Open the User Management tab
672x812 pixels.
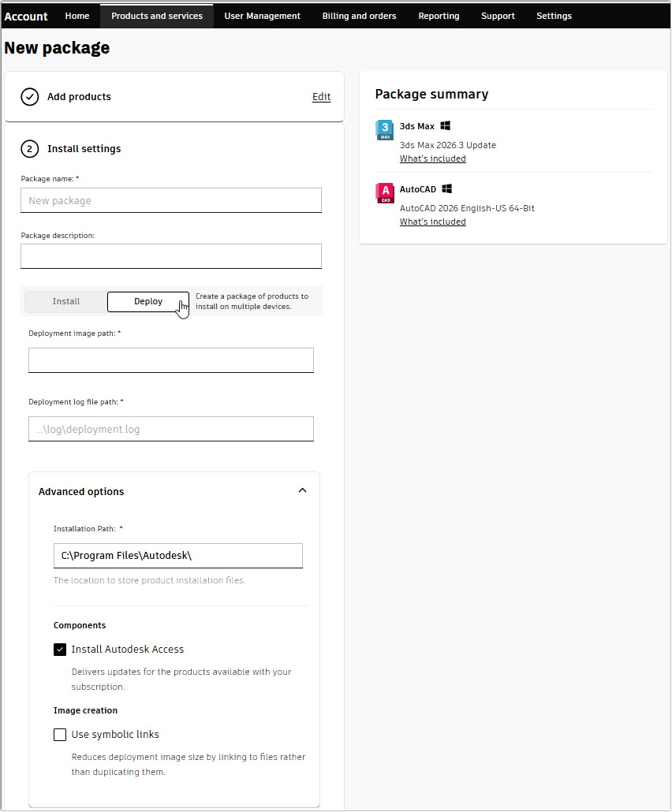click(x=262, y=16)
